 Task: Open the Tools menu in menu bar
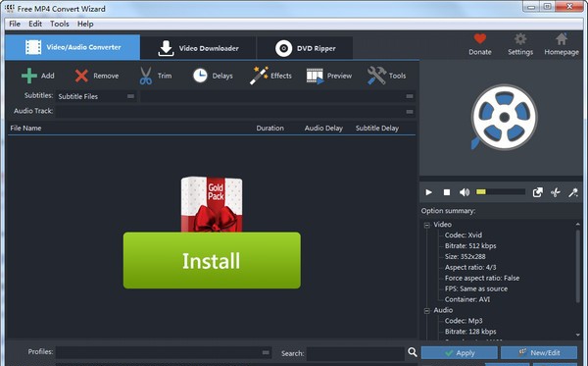[x=60, y=24]
